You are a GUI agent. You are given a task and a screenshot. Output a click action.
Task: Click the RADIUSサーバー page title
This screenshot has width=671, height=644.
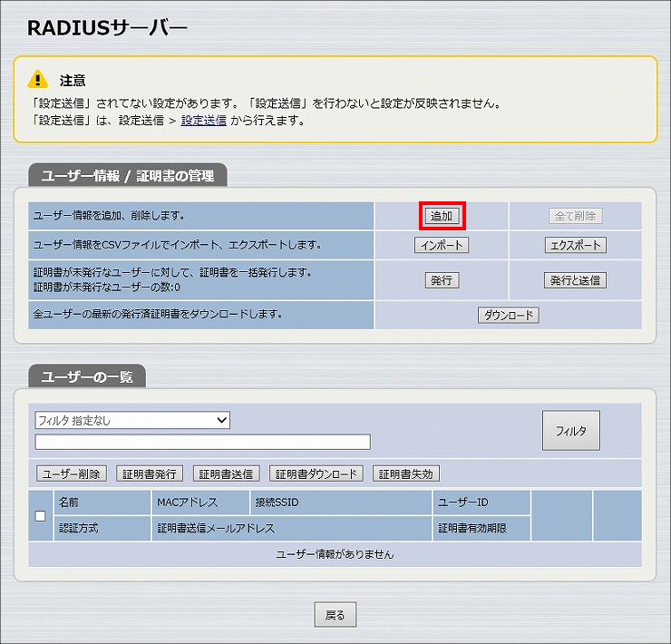click(x=107, y=28)
